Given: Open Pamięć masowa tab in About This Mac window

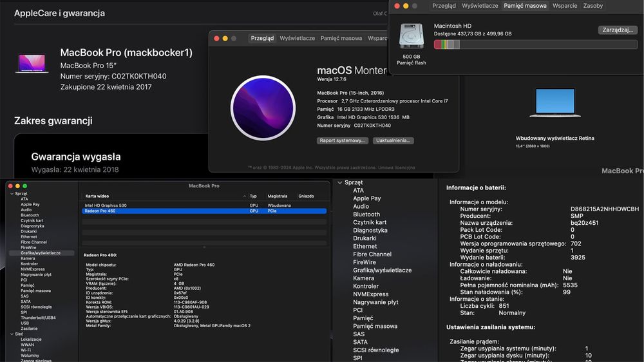Looking at the screenshot, I should [341, 38].
